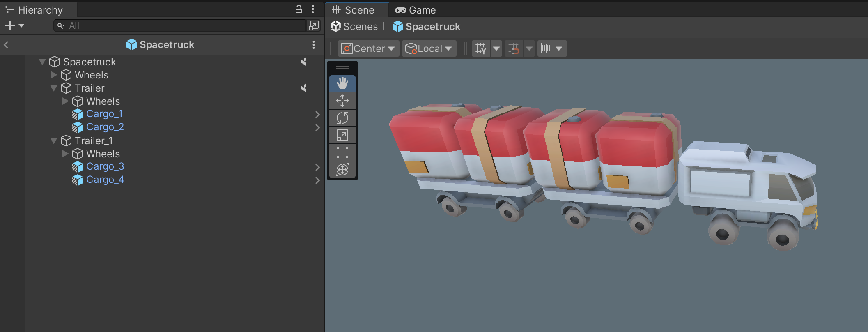Open the Center pivot mode dropdown
This screenshot has width=868, height=332.
pos(368,48)
